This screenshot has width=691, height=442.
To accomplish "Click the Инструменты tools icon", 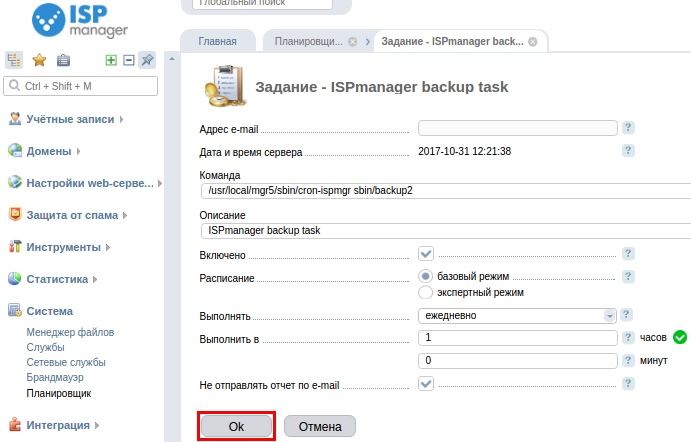I will (15, 246).
